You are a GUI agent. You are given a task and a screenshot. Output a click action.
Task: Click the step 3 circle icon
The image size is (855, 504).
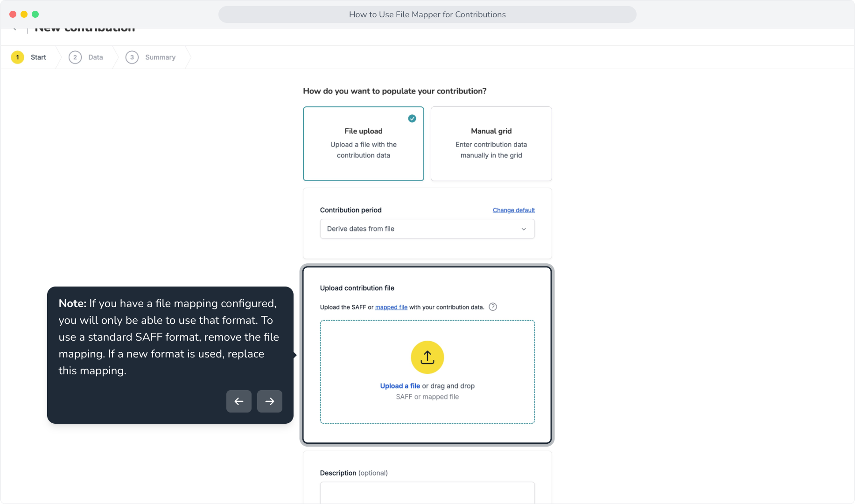tap(132, 57)
